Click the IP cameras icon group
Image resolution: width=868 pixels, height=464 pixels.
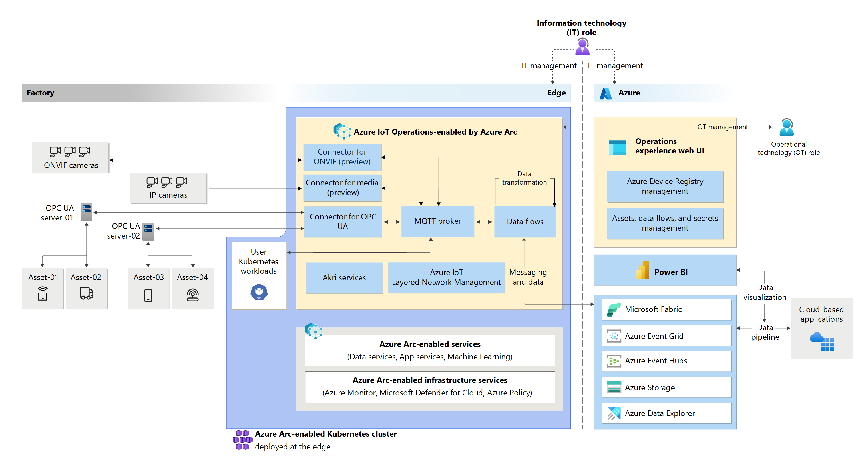point(167,183)
